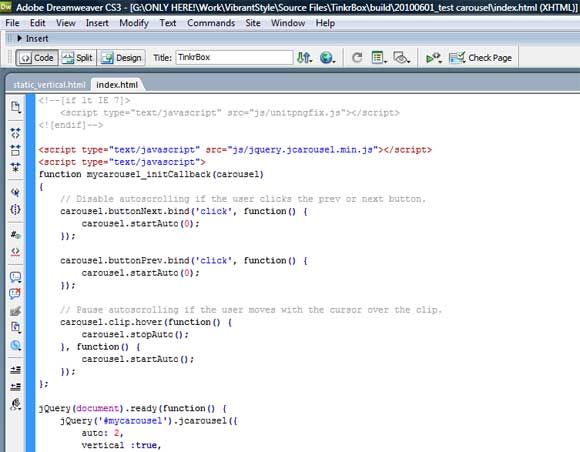Switch to Code view
Screen dimensions: 580x452
[37, 58]
